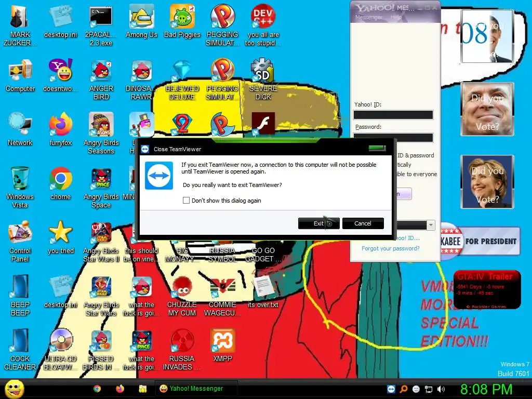Click the KABEE FOR PRESIDENT banner
This screenshot has height=399, width=532.
pyautogui.click(x=480, y=241)
